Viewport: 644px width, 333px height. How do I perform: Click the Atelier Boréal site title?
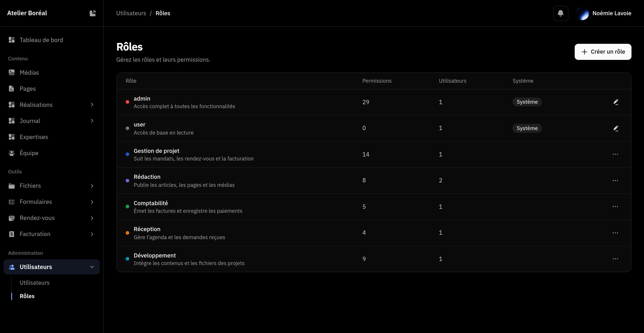tap(27, 13)
